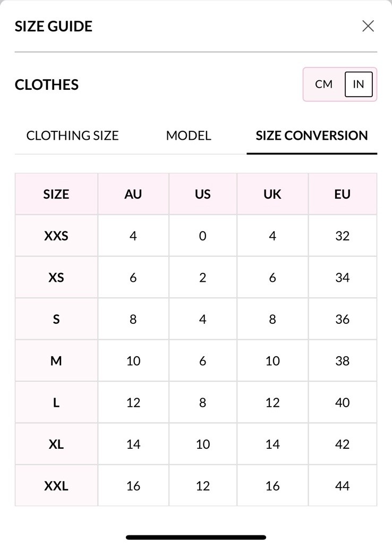Select the XS size row label

pos(56,278)
